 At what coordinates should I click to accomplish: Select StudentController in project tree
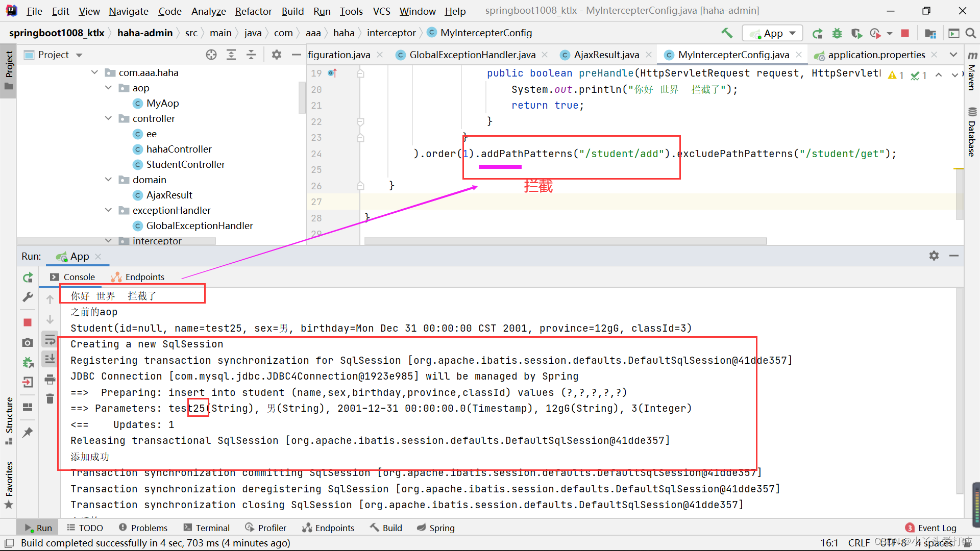point(185,164)
